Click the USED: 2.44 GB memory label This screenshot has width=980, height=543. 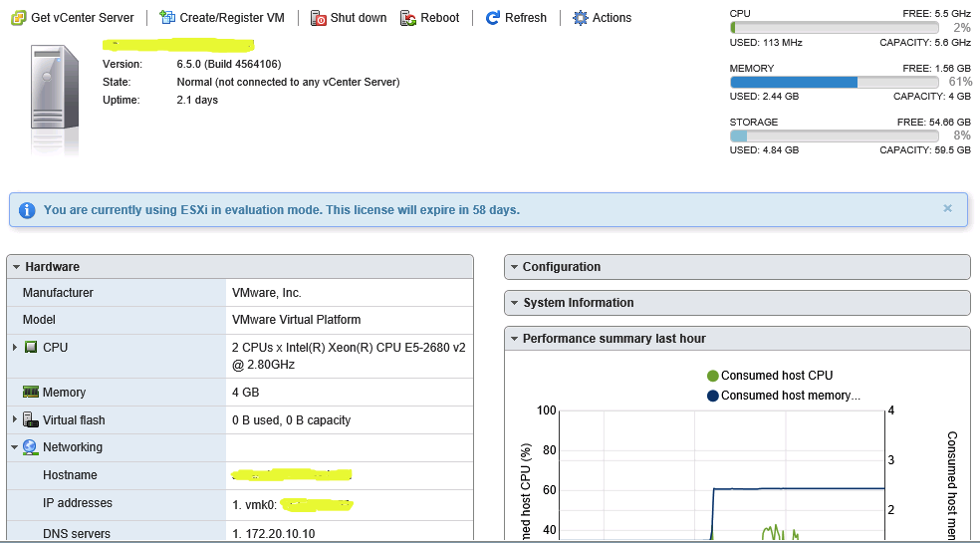pyautogui.click(x=764, y=97)
